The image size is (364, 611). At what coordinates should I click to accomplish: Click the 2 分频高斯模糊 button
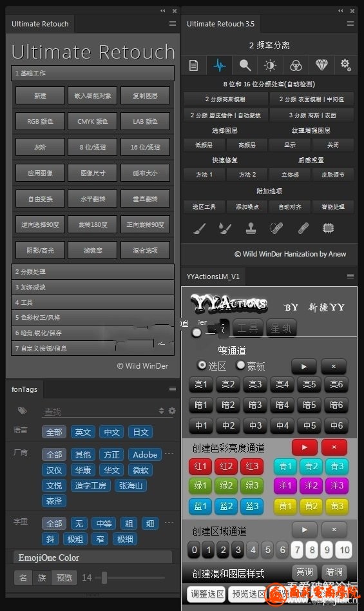pos(225,99)
